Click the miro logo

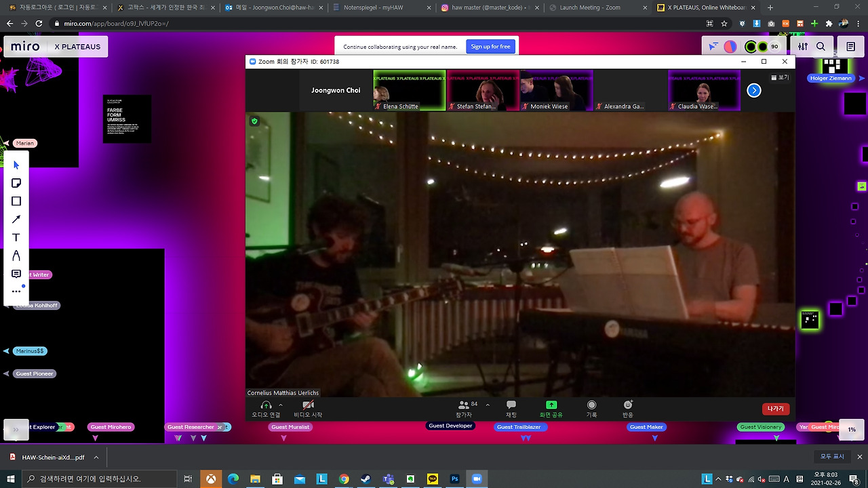pos(25,47)
